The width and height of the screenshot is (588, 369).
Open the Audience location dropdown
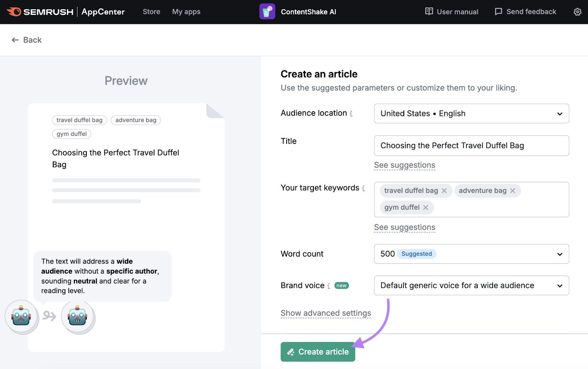click(471, 113)
